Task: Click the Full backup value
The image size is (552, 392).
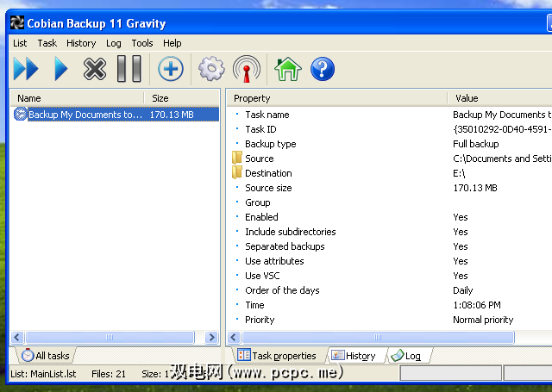Action: point(475,144)
